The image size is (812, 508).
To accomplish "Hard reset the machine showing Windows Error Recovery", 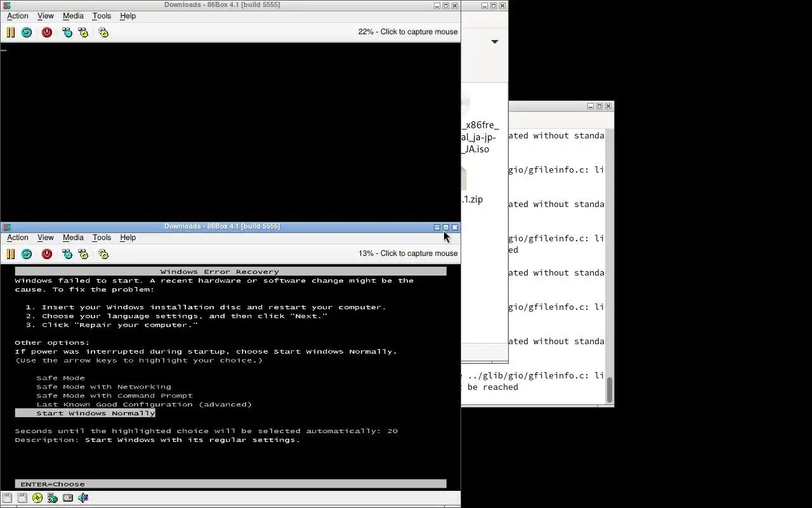I will tap(27, 254).
